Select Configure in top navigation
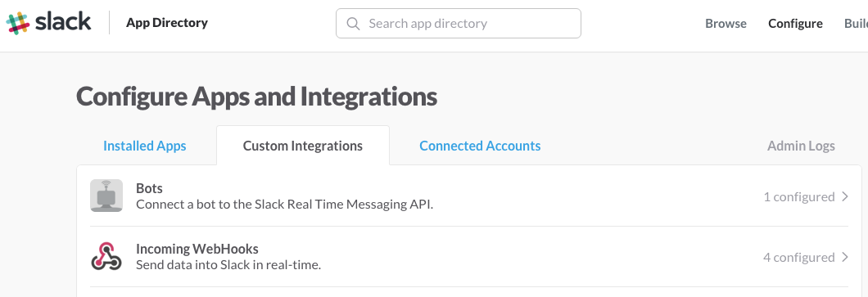Image resolution: width=868 pixels, height=297 pixels. point(795,23)
